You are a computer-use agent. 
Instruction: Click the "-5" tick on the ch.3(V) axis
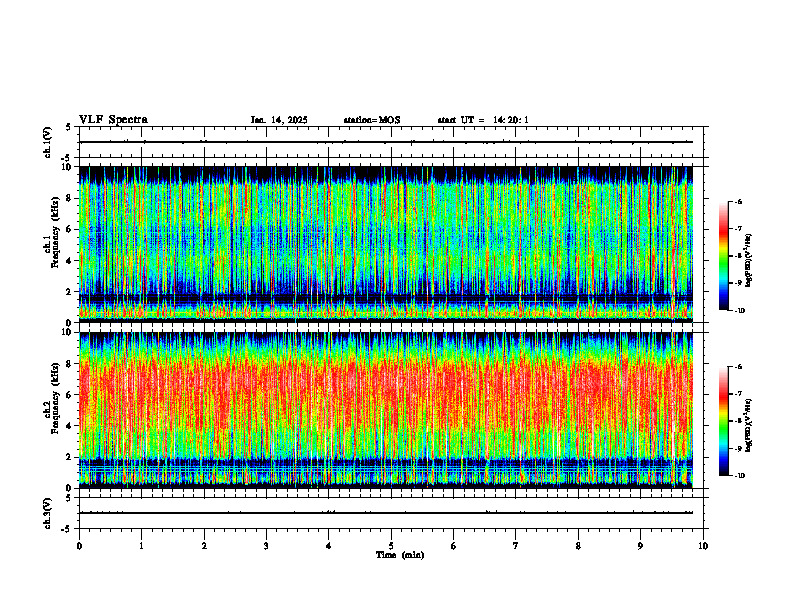[x=66, y=529]
